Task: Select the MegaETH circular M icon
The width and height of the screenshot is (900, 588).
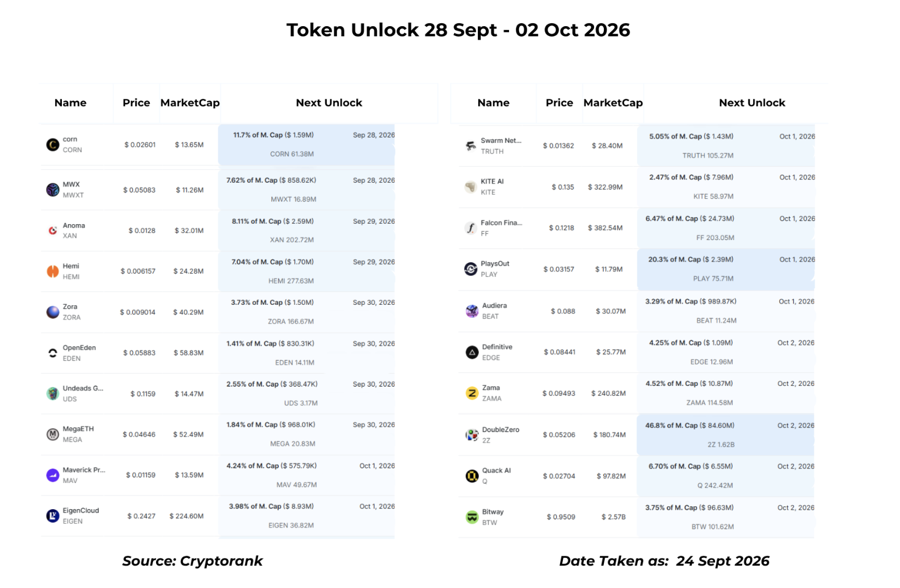Action: 53,434
